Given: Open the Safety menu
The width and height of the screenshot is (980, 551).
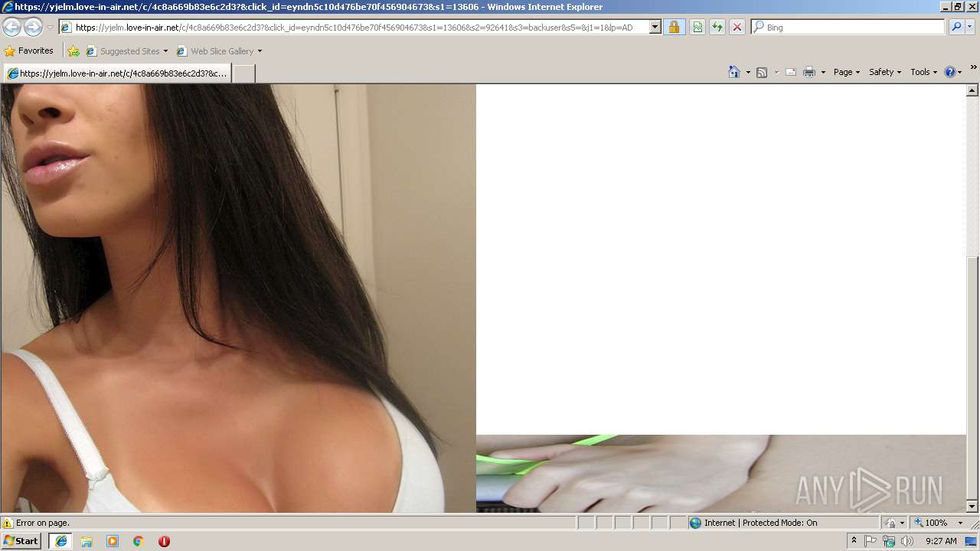Looking at the screenshot, I should [x=885, y=72].
